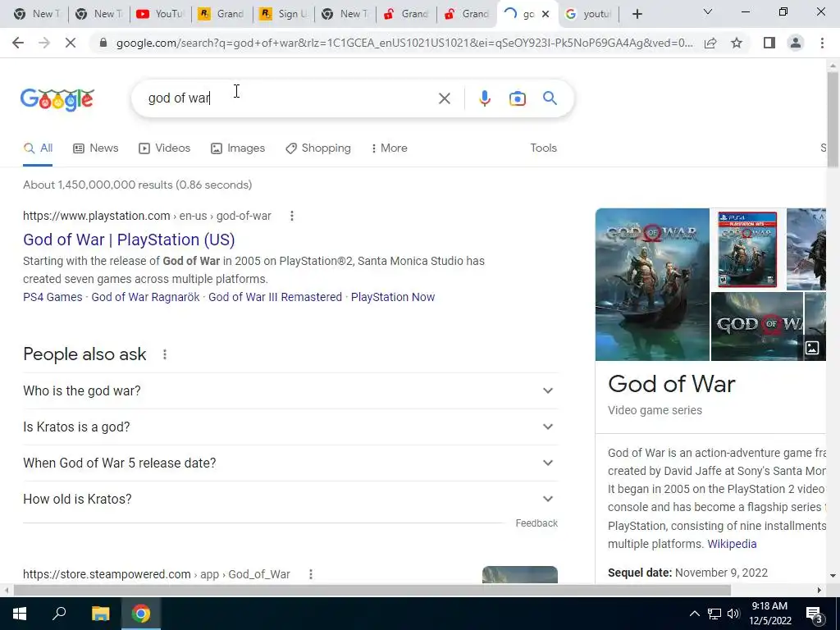The width and height of the screenshot is (840, 630).
Task: Open options dots beside playstation.com result
Action: tap(291, 216)
